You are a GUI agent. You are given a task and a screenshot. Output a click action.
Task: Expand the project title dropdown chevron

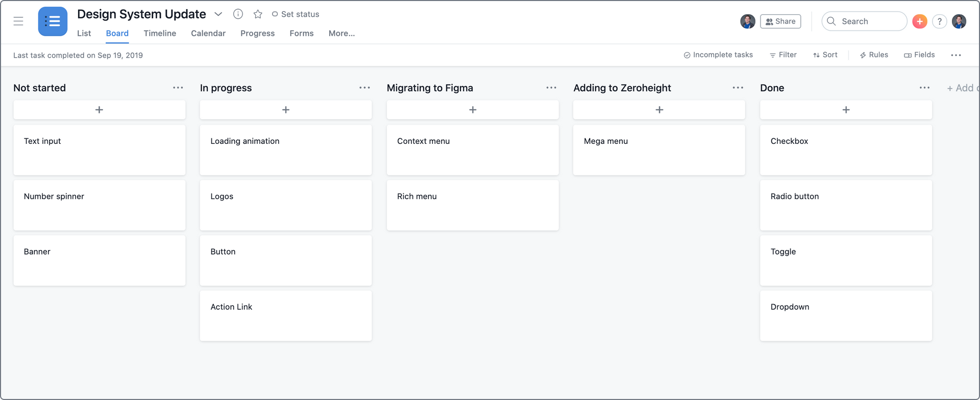coord(218,14)
